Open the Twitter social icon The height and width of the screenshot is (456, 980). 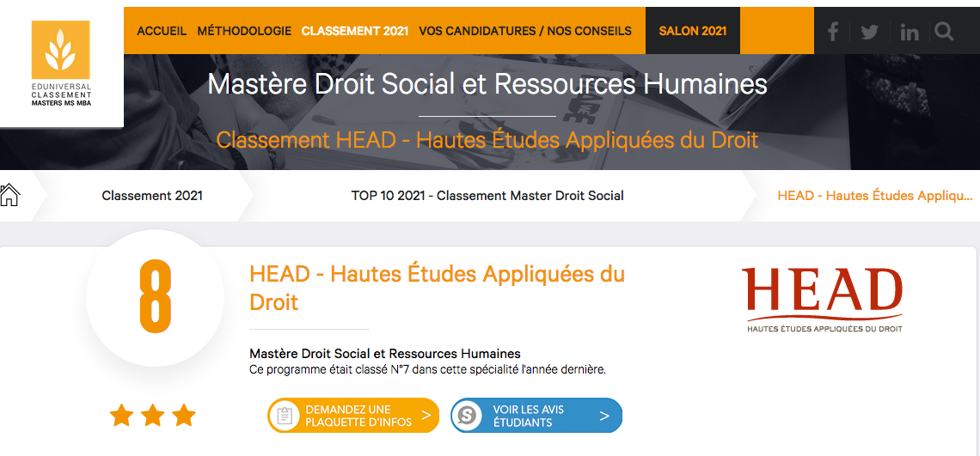coord(869,32)
